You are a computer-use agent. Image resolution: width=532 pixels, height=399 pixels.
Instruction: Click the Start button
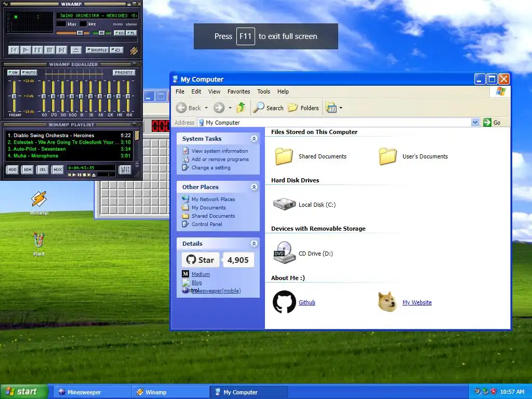click(23, 392)
